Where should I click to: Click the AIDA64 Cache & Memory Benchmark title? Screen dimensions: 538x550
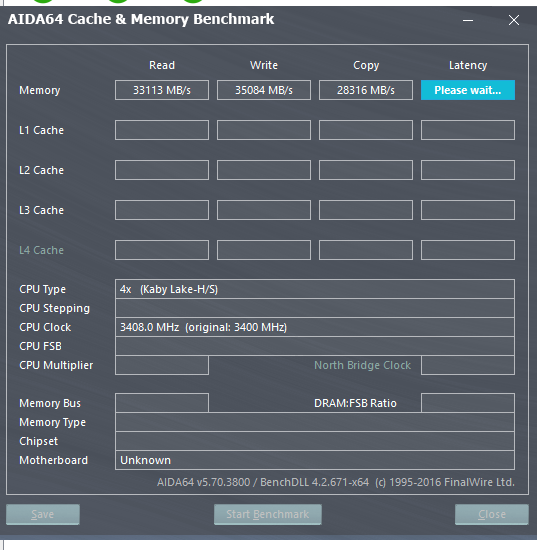141,19
